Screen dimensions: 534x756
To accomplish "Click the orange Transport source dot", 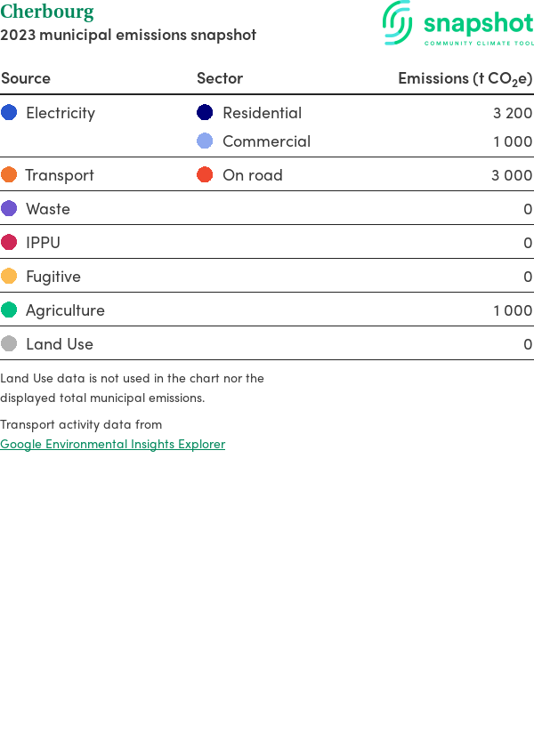I will (x=9, y=174).
